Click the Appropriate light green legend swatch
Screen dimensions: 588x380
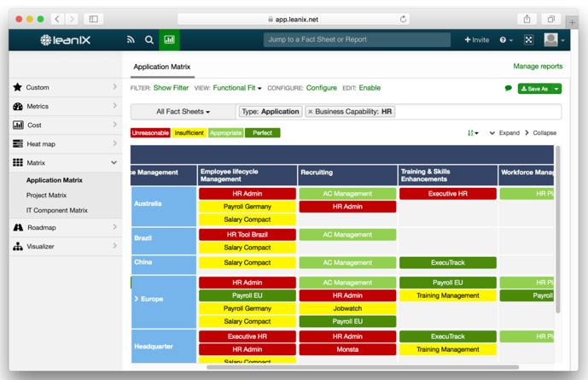pyautogui.click(x=226, y=133)
